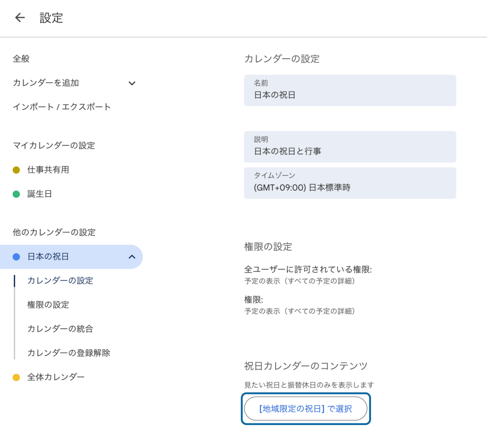Go to カレンダーの設定 sub-item
The height and width of the screenshot is (448, 487).
60,281
